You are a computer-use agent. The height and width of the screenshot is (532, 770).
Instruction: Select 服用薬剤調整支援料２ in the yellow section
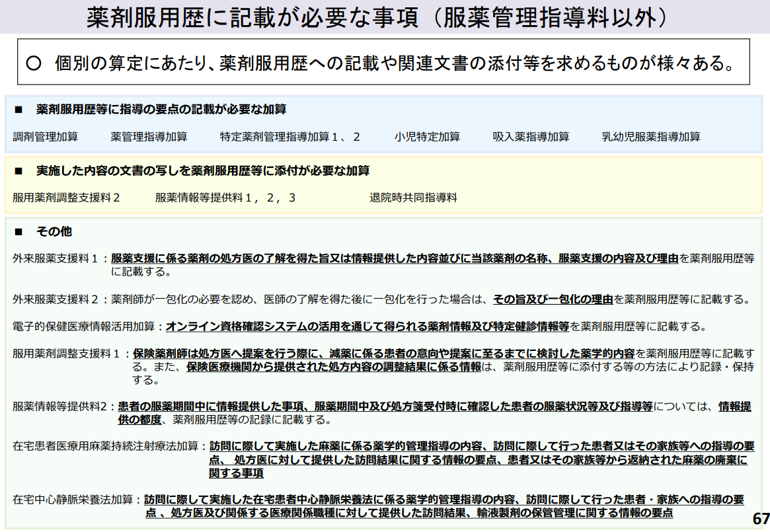pos(66,198)
